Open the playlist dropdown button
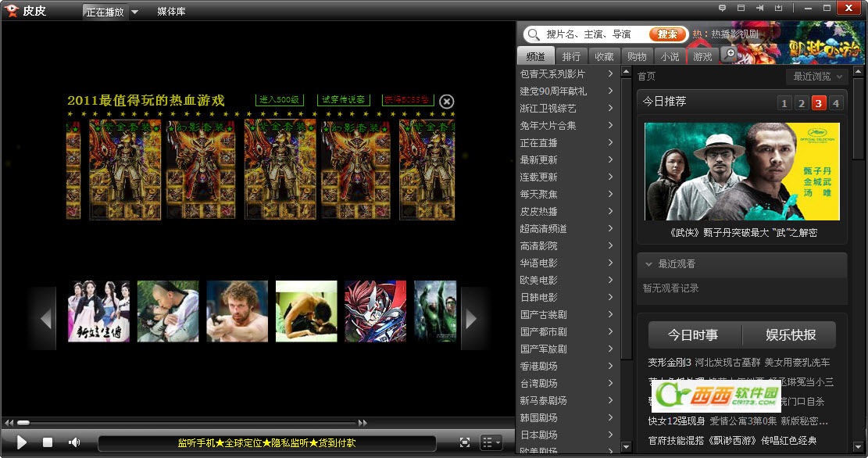 491,442
